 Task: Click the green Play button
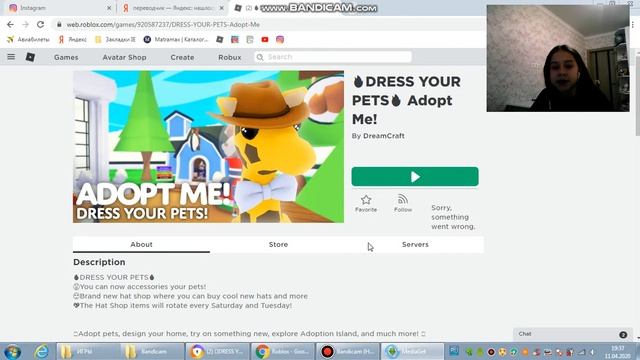click(x=415, y=177)
